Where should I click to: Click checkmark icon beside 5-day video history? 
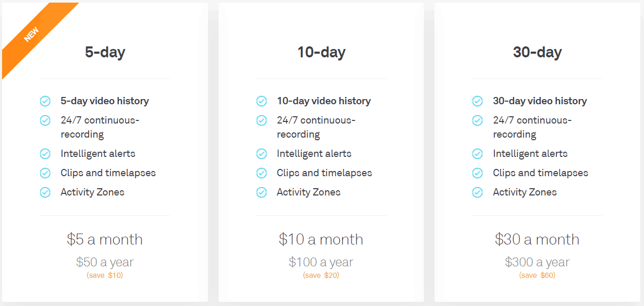click(x=45, y=101)
